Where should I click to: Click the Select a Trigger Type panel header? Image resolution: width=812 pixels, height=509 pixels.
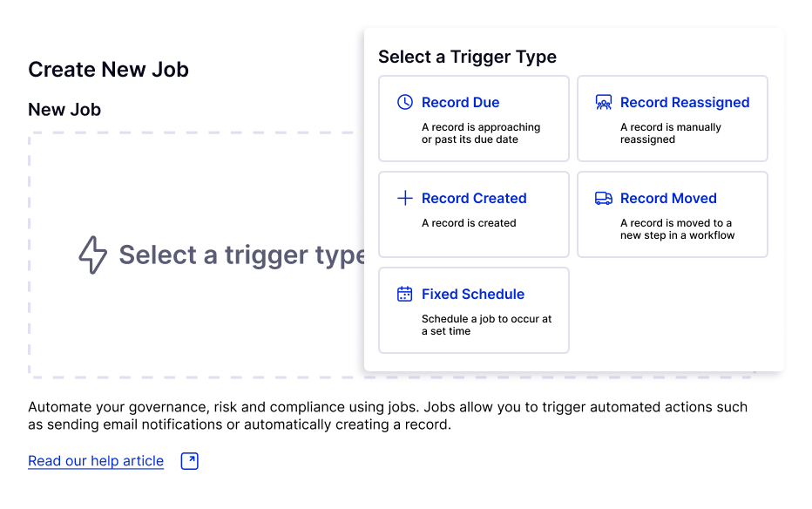point(468,57)
